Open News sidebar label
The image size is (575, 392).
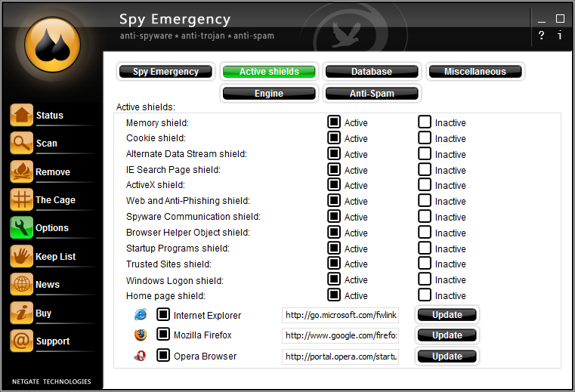coord(48,284)
